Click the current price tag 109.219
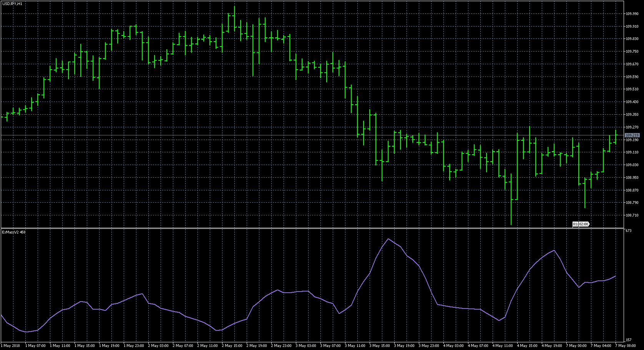The width and height of the screenshot is (644, 350). point(632,135)
